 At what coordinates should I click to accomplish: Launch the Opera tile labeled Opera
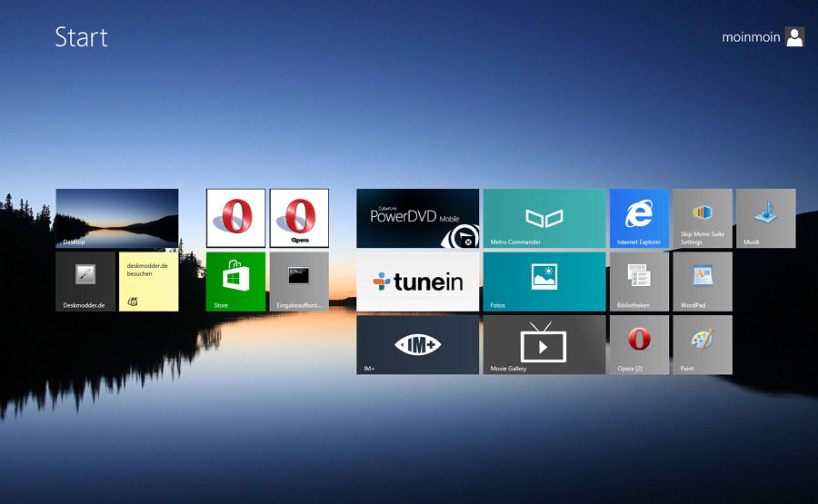pyautogui.click(x=299, y=218)
